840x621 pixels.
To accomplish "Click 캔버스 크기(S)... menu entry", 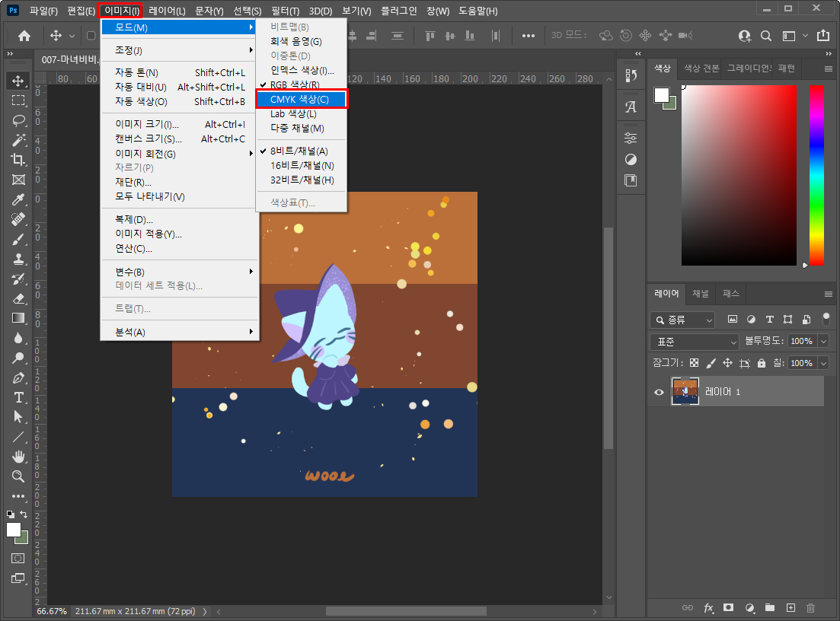I will tap(180, 139).
